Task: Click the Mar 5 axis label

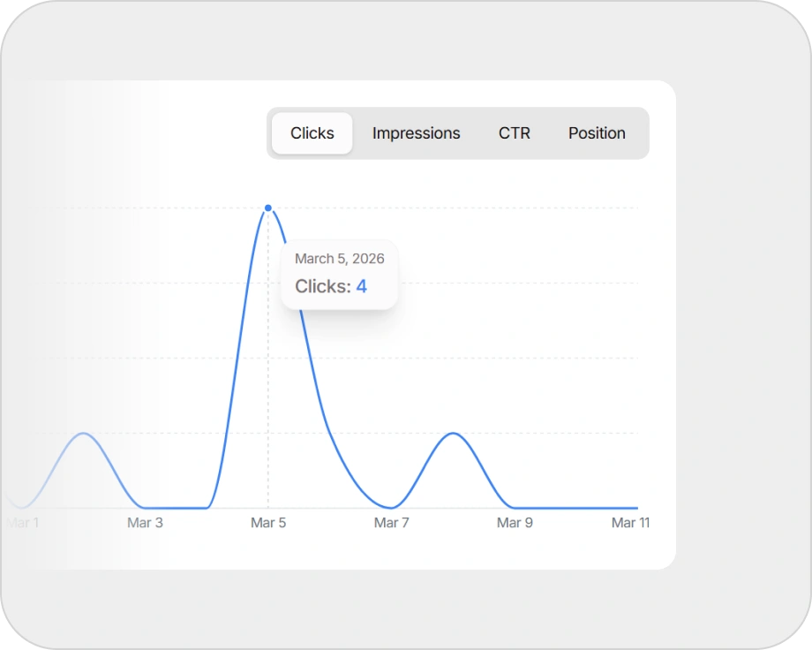Action: click(x=268, y=523)
